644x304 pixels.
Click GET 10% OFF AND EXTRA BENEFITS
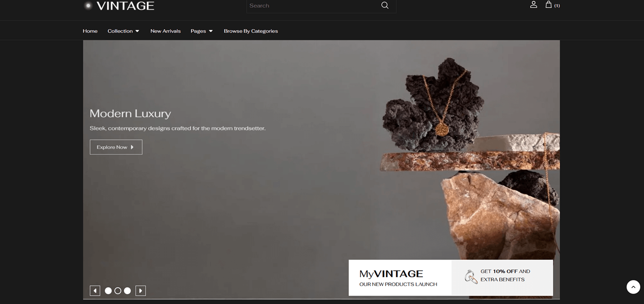click(505, 275)
